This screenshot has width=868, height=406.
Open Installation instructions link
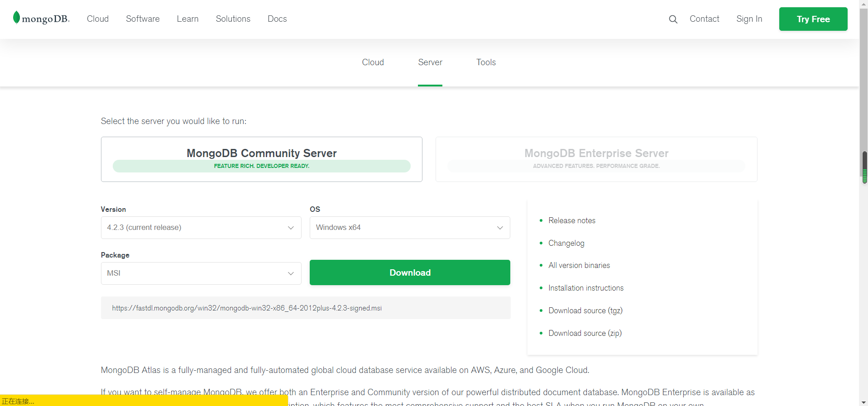click(x=586, y=288)
